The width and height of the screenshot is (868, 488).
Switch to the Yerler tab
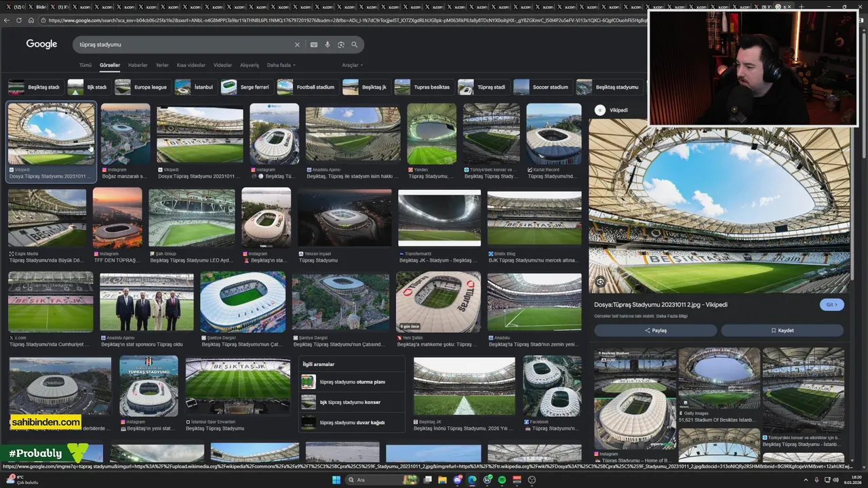(x=162, y=65)
